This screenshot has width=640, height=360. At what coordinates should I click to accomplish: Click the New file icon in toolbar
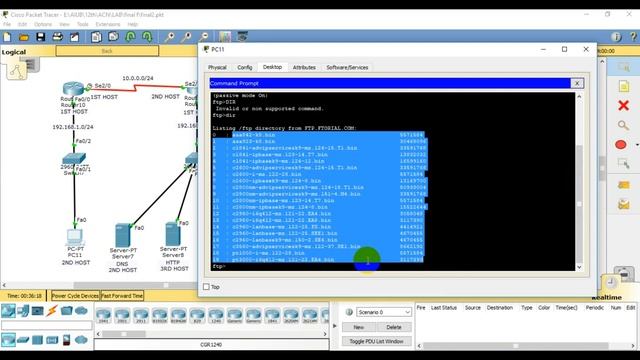coord(7,37)
